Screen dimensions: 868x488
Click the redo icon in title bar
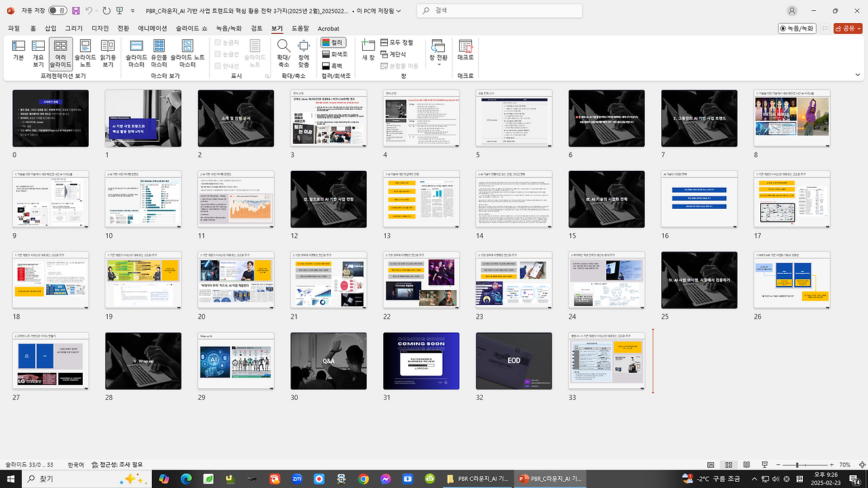coord(107,11)
